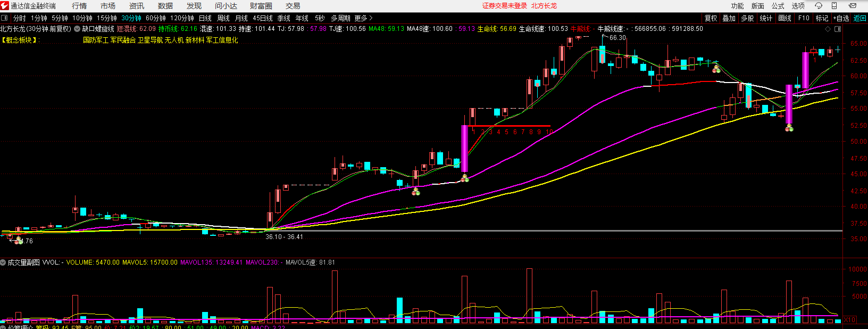Image resolution: width=868 pixels, height=329 pixels.
Task: Switch to 周线 weekly chart
Action: tap(223, 18)
